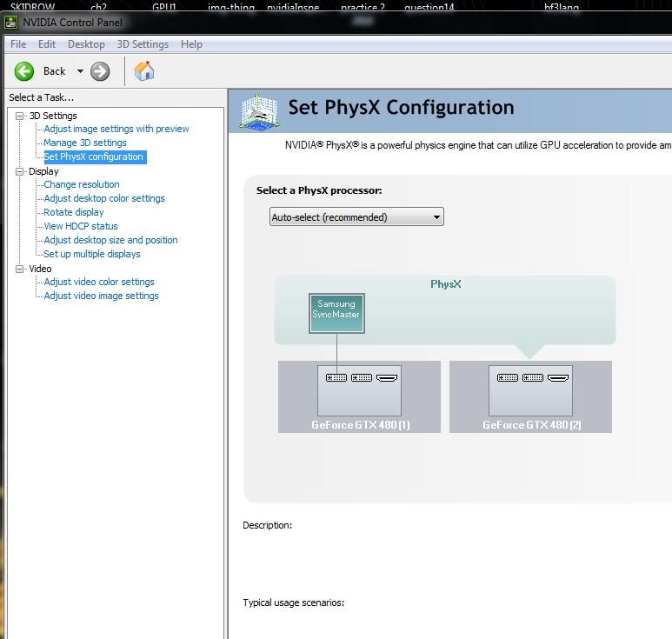This screenshot has width=672, height=639.
Task: Collapse the Video tree node
Action: pyautogui.click(x=19, y=269)
